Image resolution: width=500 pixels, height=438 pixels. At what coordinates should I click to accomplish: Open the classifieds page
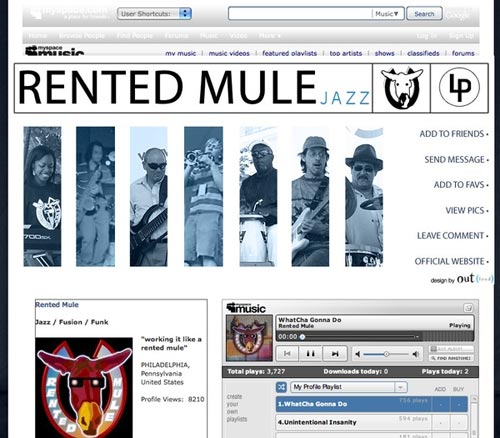tap(423, 53)
